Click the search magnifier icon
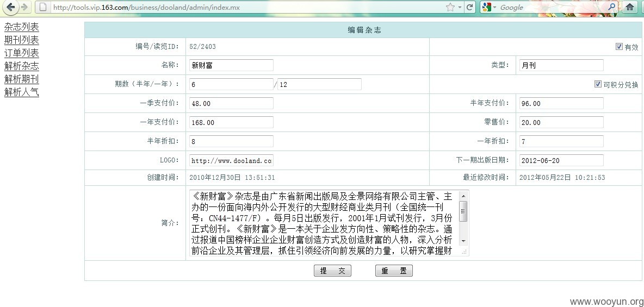The image size is (644, 307). pyautogui.click(x=612, y=7)
